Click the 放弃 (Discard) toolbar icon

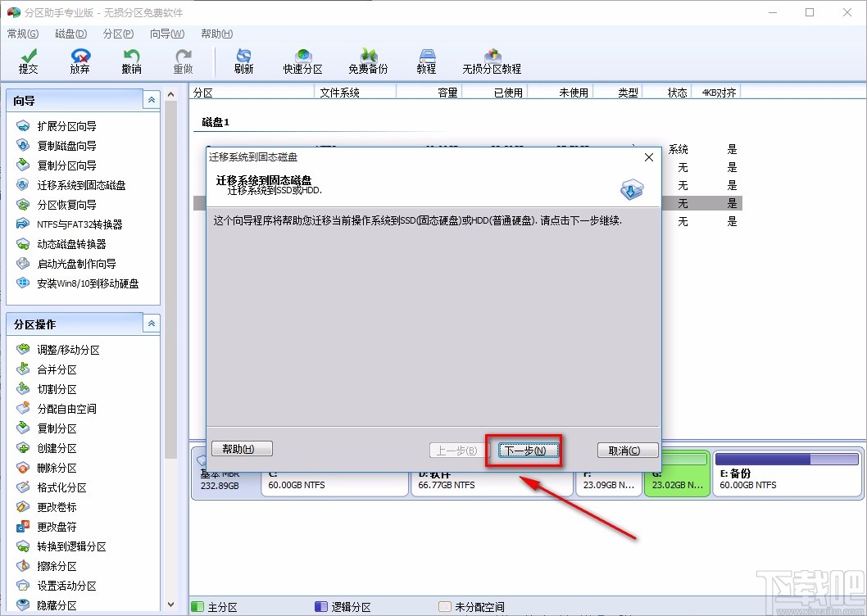[79, 61]
